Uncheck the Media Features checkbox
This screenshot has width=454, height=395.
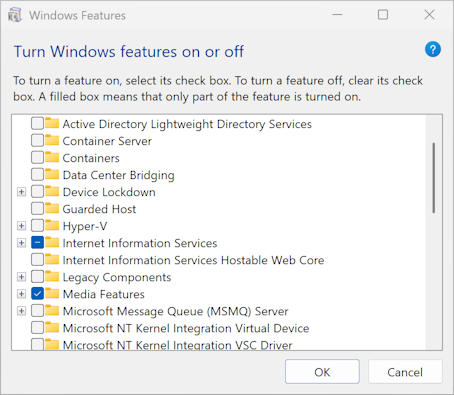[37, 294]
